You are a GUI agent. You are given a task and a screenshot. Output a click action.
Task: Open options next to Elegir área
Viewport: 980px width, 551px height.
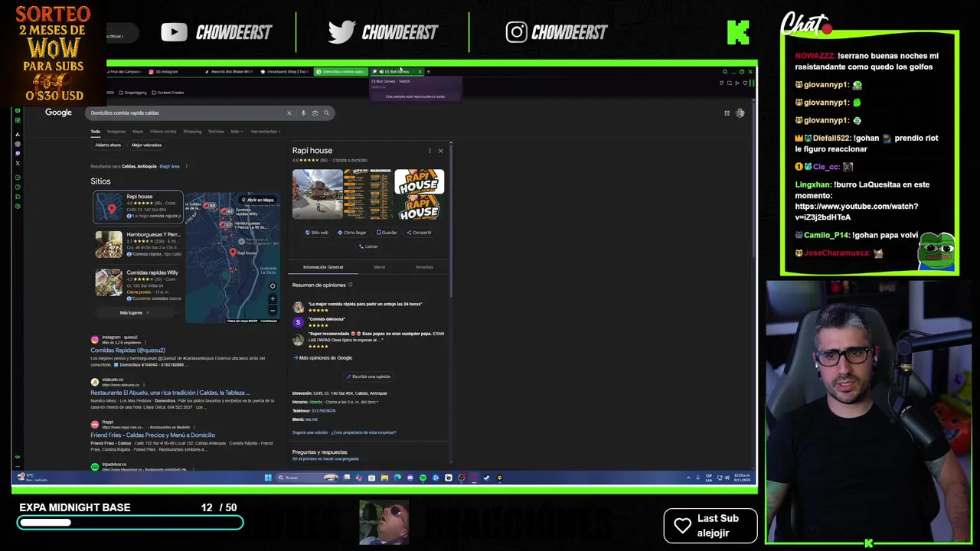click(186, 166)
